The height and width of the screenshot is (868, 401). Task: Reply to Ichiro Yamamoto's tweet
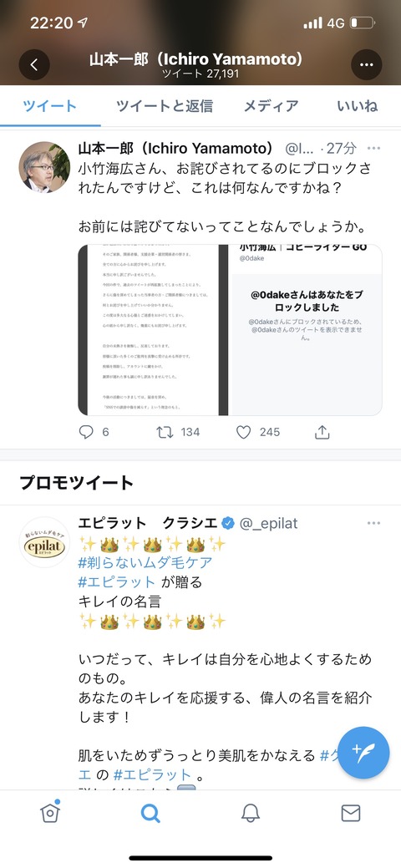86,432
